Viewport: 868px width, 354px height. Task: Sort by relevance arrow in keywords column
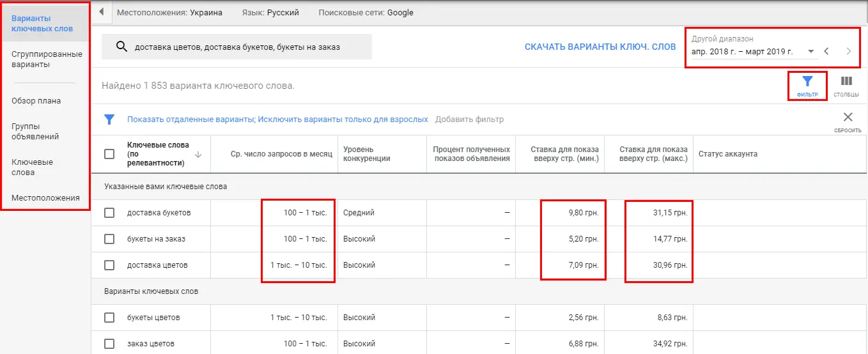pyautogui.click(x=198, y=154)
